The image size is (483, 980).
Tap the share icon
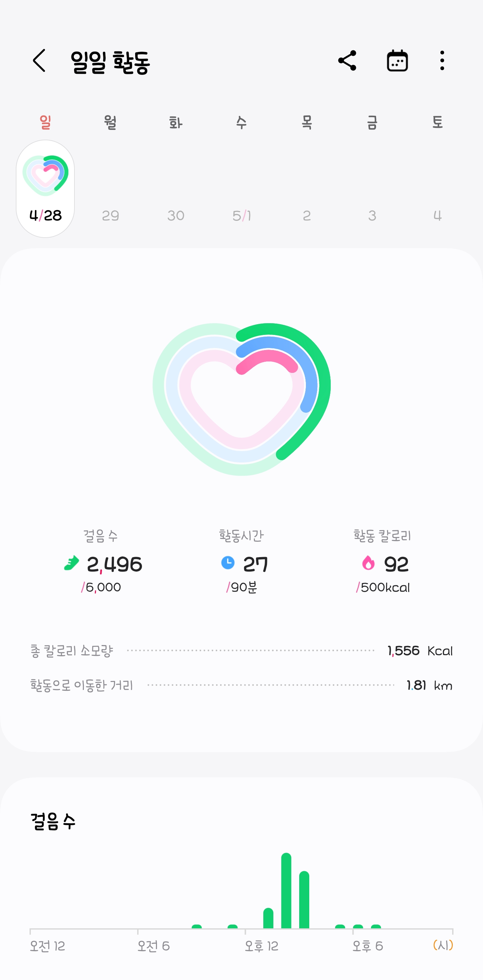pos(347,60)
